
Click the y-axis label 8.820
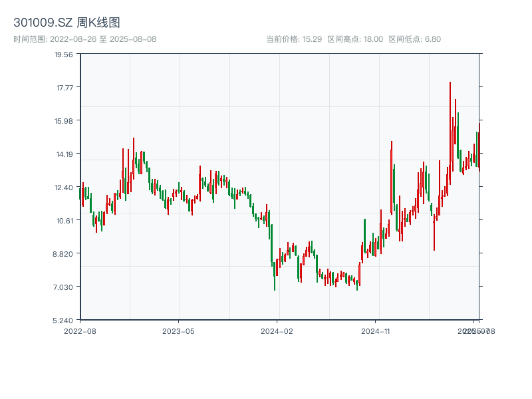coord(63,254)
